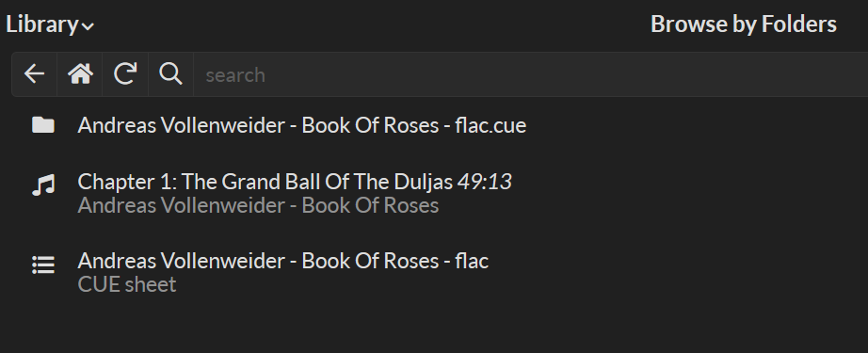This screenshot has width=868, height=353.
Task: Select the flac.cue folder row
Action: point(434,125)
